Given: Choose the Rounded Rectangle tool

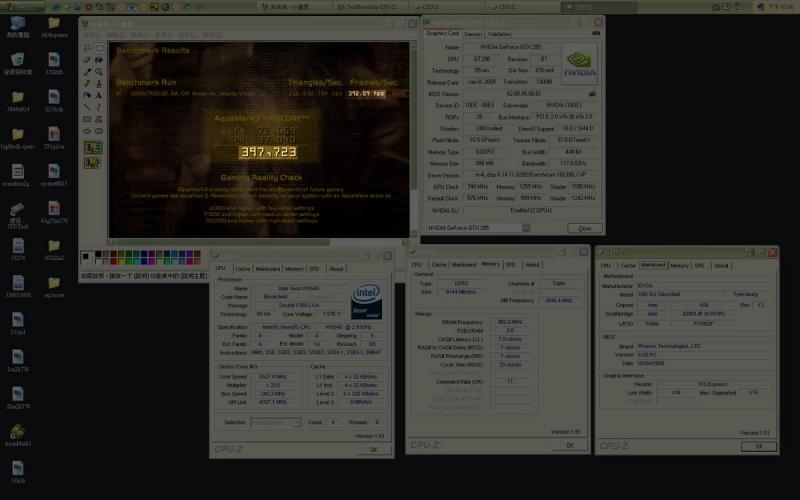Looking at the screenshot, I should [x=99, y=131].
